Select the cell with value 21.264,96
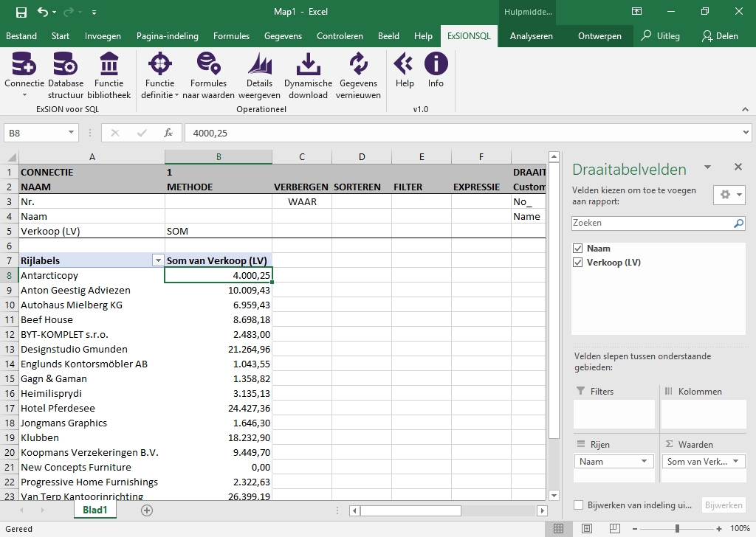 pos(219,349)
